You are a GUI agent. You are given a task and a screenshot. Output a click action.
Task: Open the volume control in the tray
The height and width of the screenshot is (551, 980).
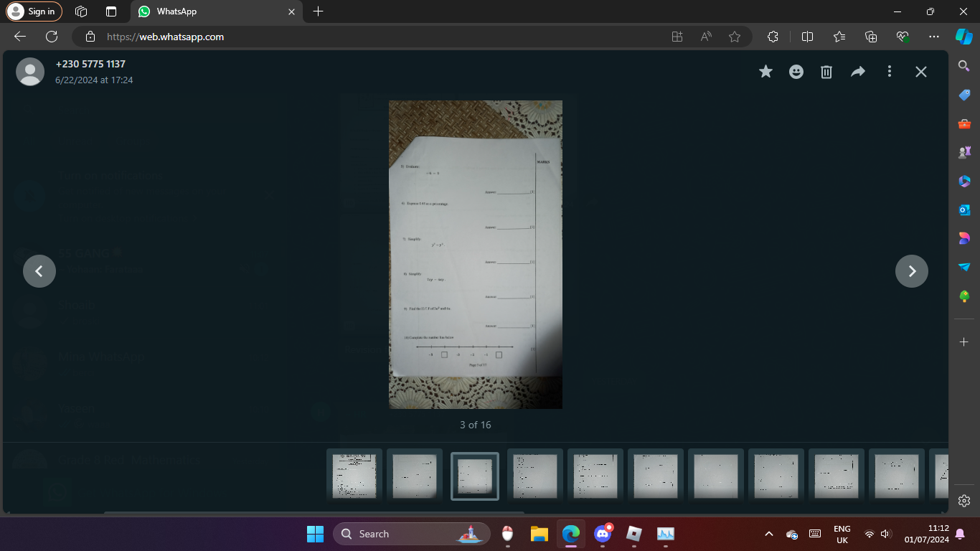coord(886,534)
